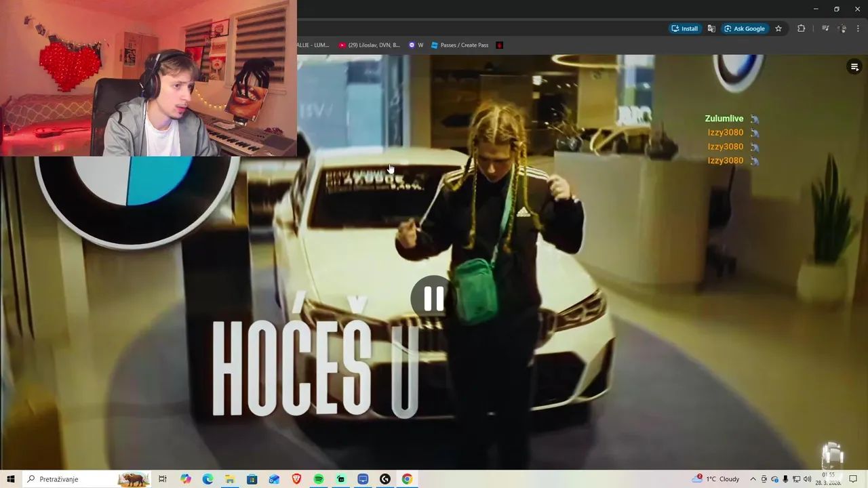Click Zulumlive username in chat overlay
The height and width of the screenshot is (488, 868).
pyautogui.click(x=724, y=119)
